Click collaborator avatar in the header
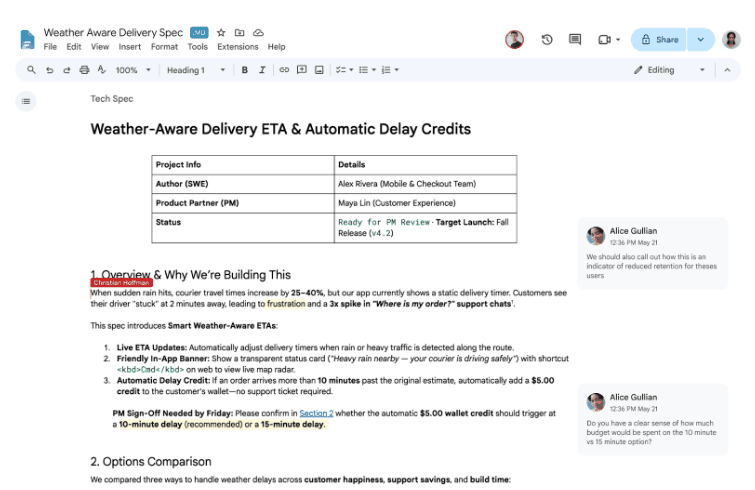 tap(514, 39)
